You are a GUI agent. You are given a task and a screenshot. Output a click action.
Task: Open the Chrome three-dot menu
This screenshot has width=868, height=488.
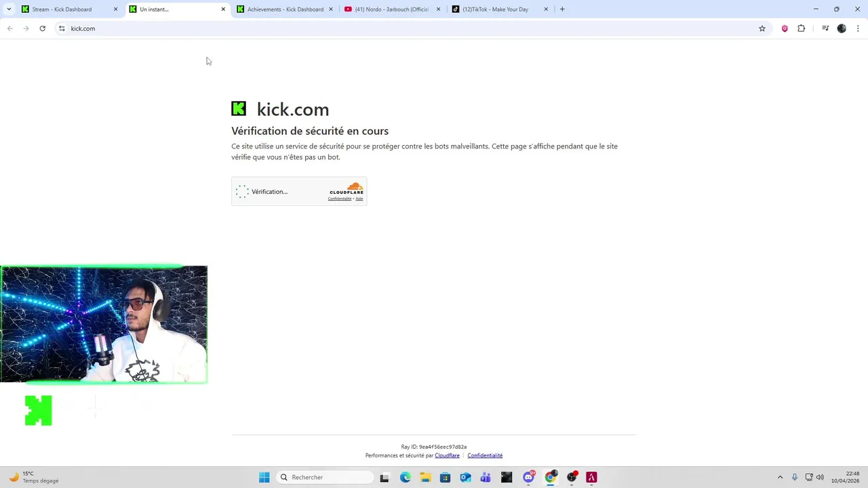click(x=859, y=28)
